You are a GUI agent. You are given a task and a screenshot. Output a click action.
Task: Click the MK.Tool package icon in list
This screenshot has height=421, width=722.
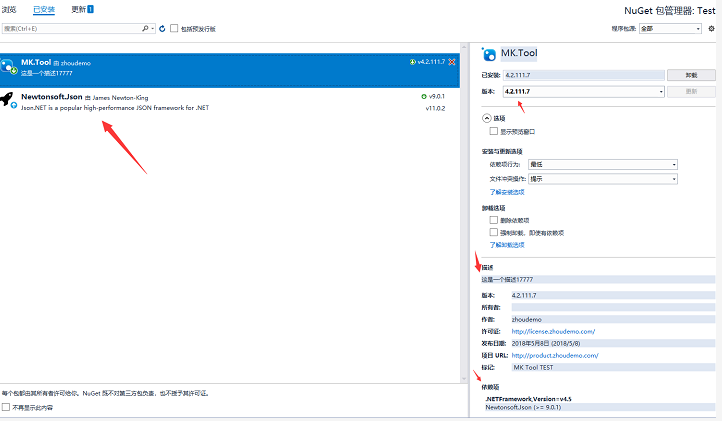[x=8, y=66]
